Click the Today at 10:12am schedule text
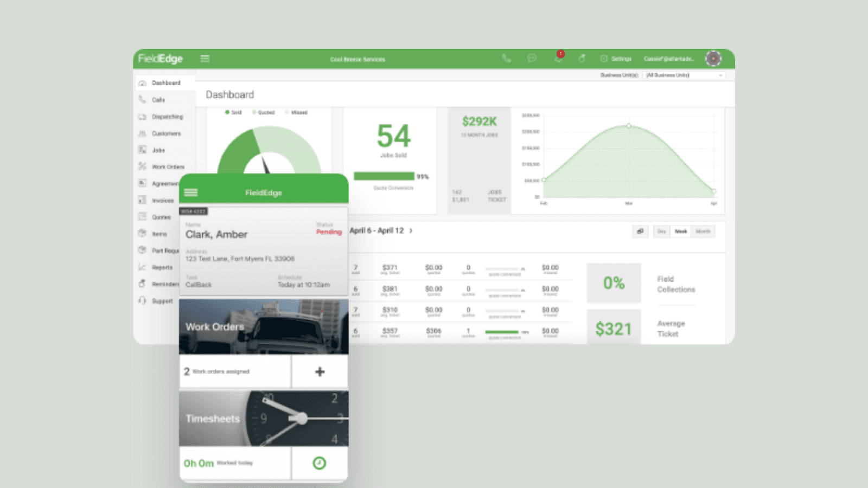This screenshot has height=488, width=868. pyautogui.click(x=304, y=285)
